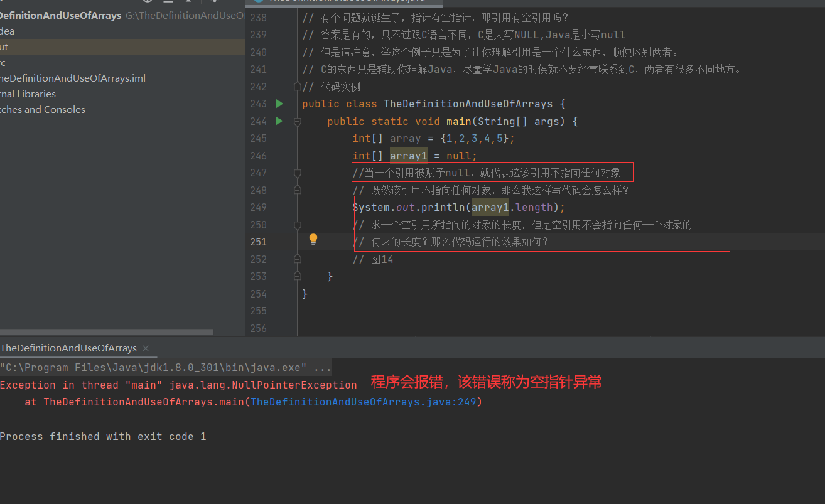The image size is (825, 504).
Task: Click the '{1,2,3,4,5}' array initializer
Action: [475, 138]
